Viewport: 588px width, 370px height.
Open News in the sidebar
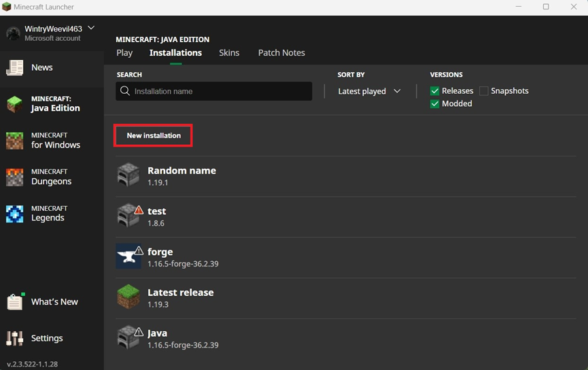pyautogui.click(x=42, y=67)
